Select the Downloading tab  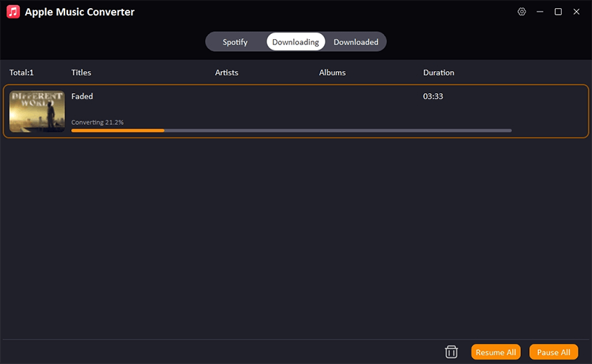pyautogui.click(x=295, y=42)
